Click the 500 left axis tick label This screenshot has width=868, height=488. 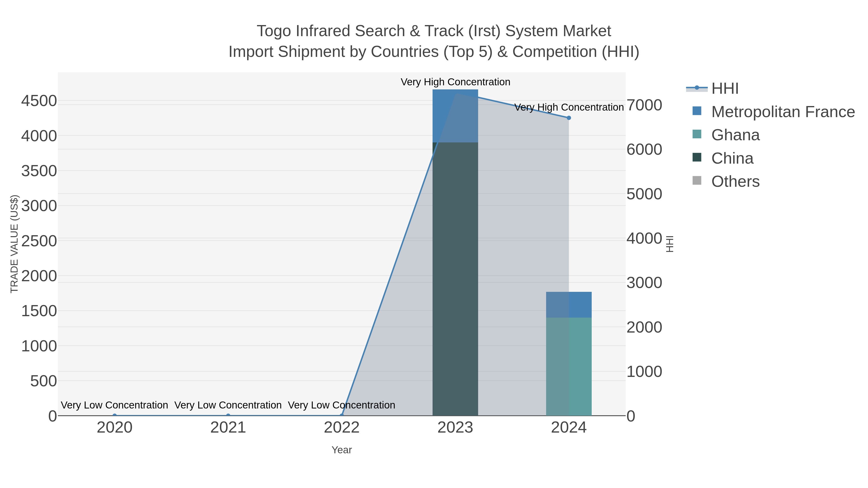point(43,381)
